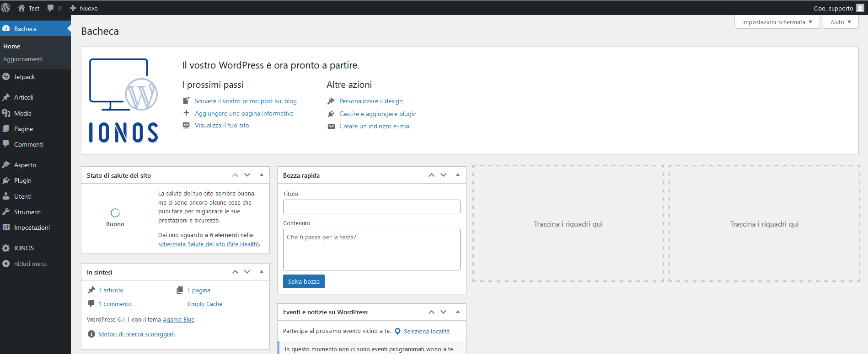Image resolution: width=868 pixels, height=354 pixels.
Task: Click Creare un indirizzo e-mail link
Action: [x=375, y=126]
